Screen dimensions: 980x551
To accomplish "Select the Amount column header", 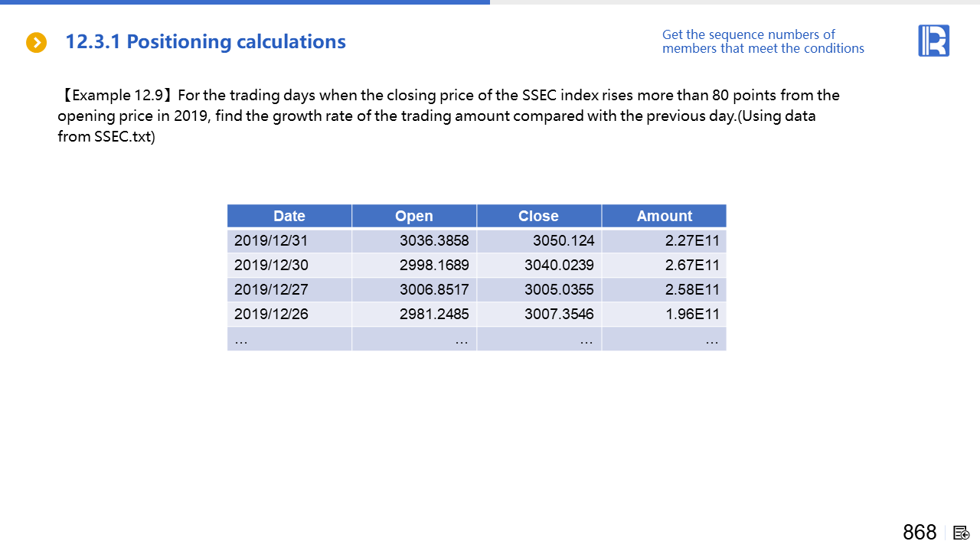I will click(664, 216).
